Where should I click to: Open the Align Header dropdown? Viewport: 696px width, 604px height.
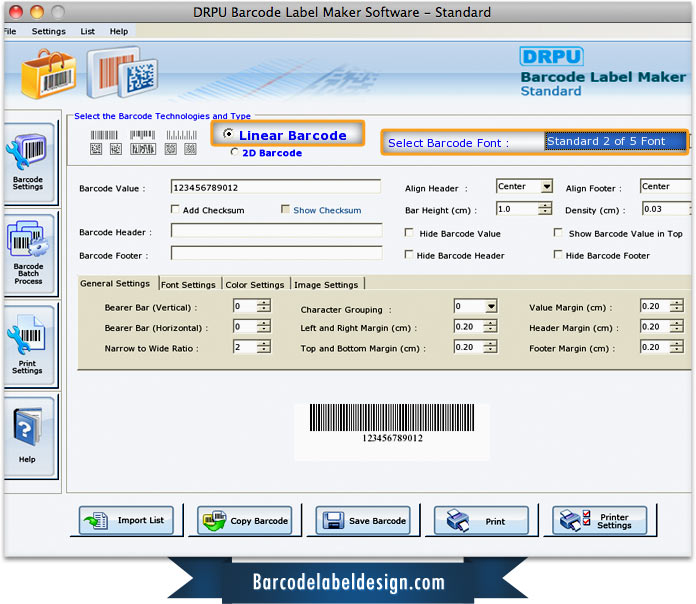click(524, 186)
